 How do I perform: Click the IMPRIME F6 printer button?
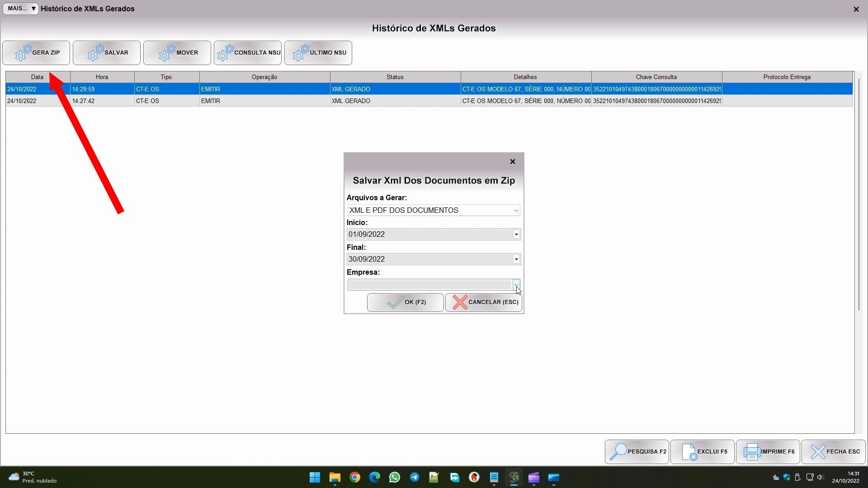768,452
